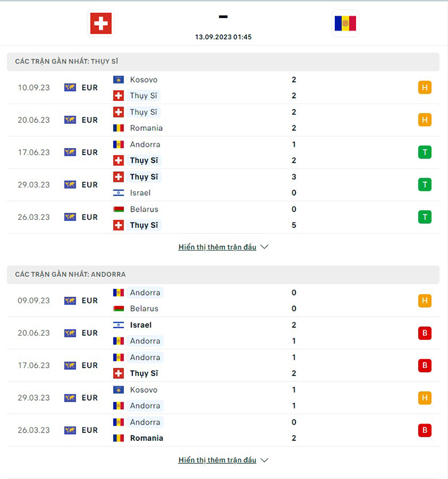This screenshot has width=448, height=479.
Task: Toggle the yellow H draw badge for Kosovo match
Action: [424, 87]
